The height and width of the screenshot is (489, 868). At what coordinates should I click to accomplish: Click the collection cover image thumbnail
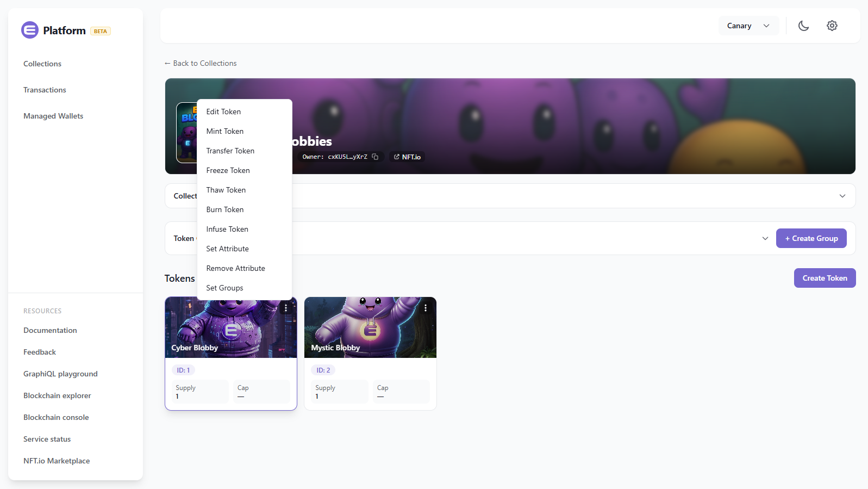tap(186, 132)
